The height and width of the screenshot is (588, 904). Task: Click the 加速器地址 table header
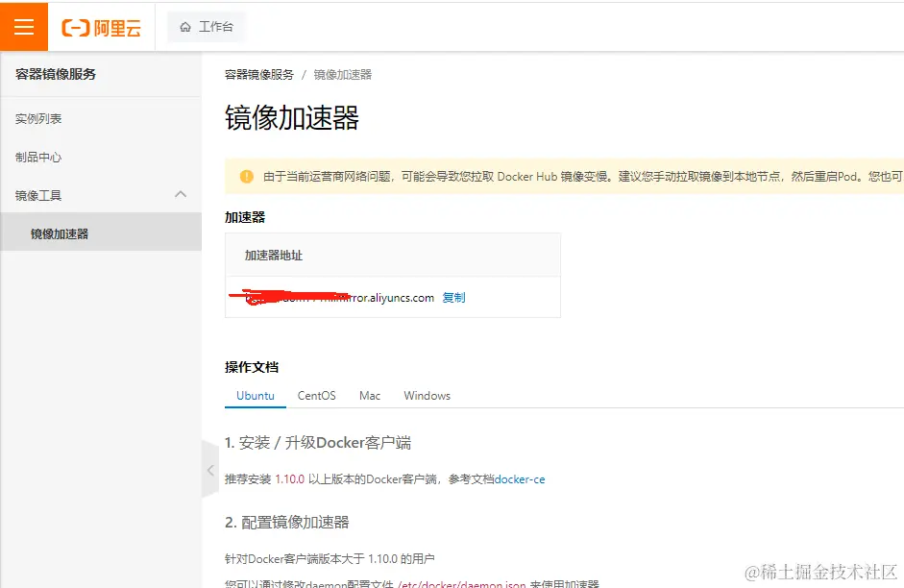point(273,256)
